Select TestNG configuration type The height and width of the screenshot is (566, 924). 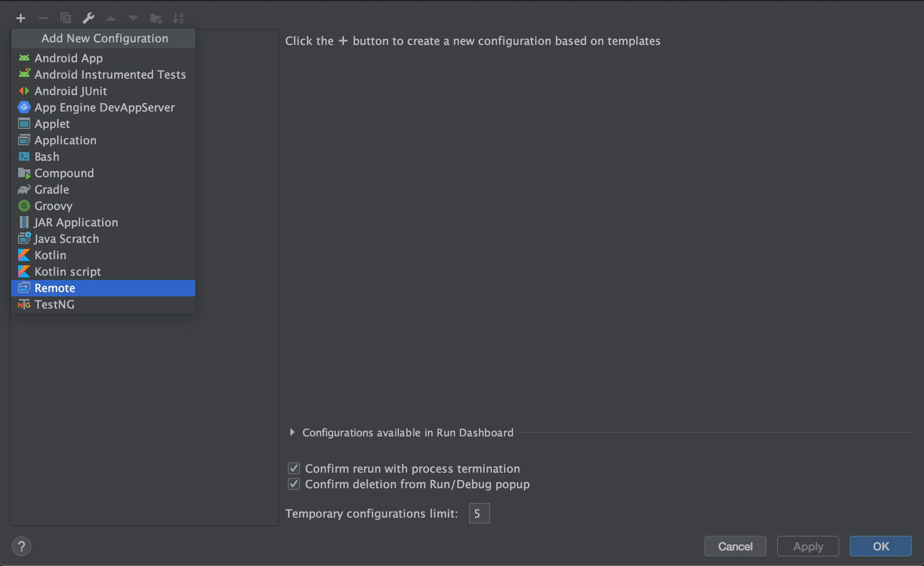coord(54,305)
